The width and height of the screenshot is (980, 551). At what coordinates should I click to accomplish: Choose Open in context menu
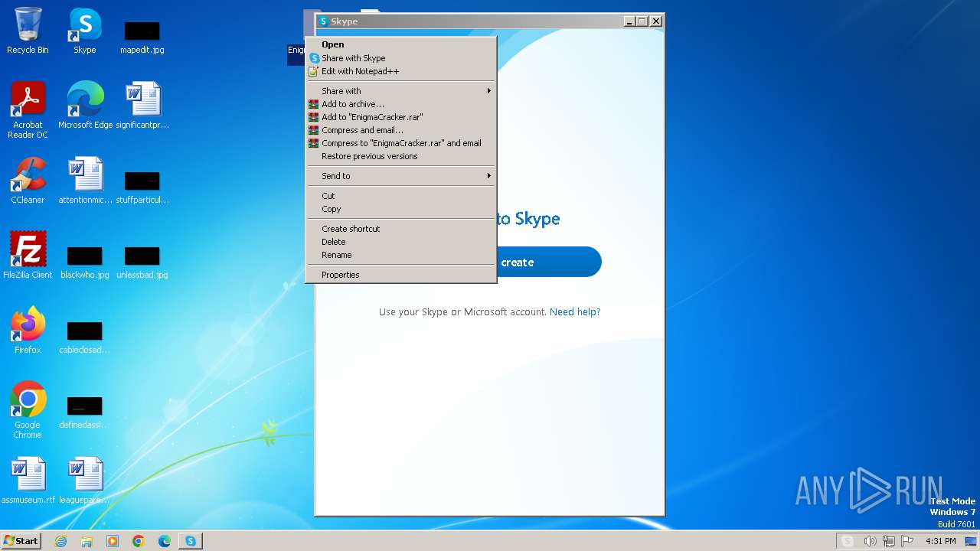click(x=400, y=45)
